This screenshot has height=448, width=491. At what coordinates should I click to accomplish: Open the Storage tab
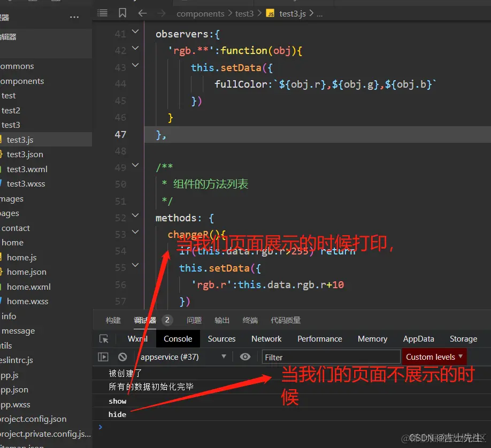pyautogui.click(x=463, y=339)
